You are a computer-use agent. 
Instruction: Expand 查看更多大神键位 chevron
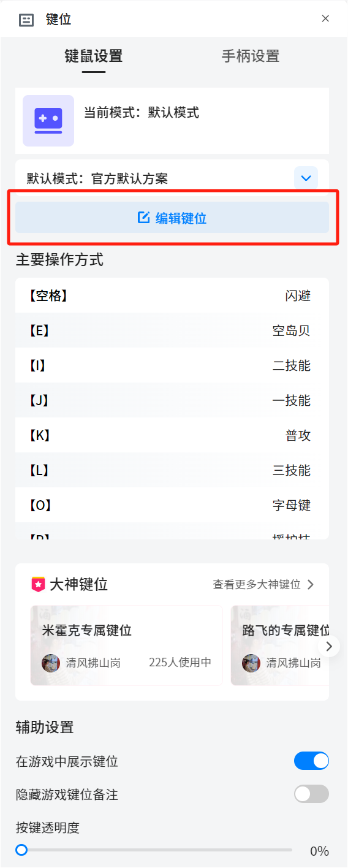coord(310,585)
